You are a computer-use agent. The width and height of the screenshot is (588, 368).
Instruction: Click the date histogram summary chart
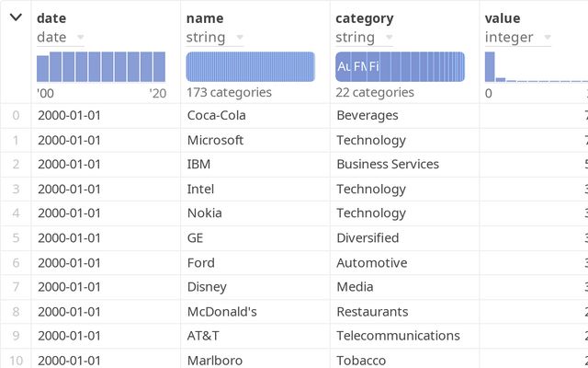click(x=101, y=66)
